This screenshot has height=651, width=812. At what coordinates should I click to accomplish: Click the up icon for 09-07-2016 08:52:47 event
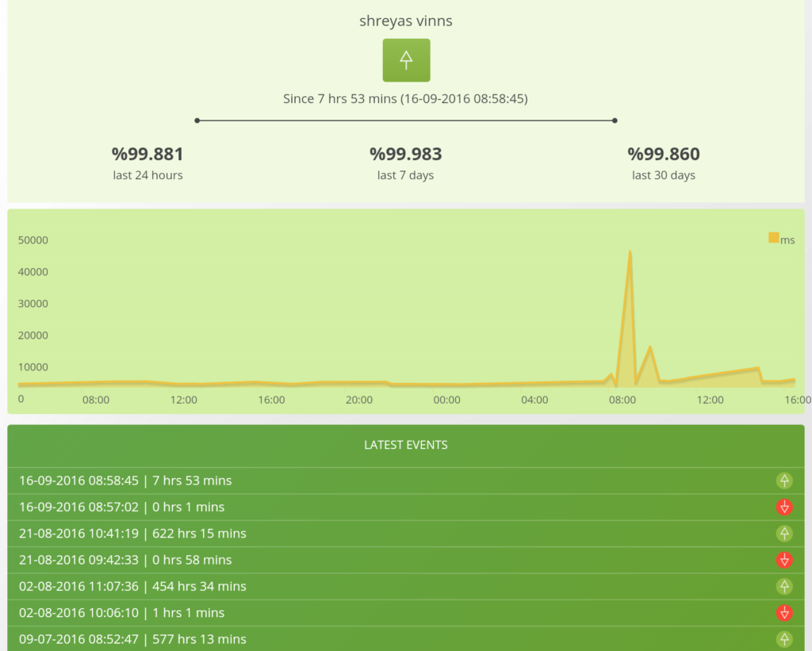coord(784,639)
